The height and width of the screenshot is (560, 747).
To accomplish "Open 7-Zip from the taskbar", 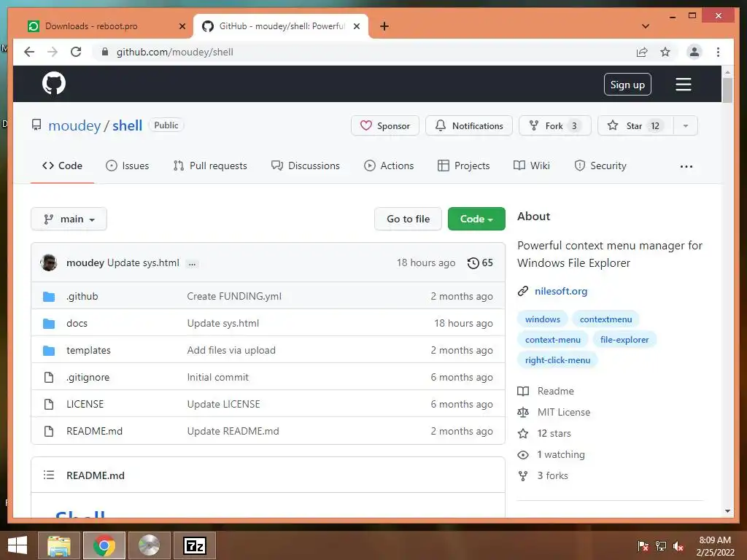I will (194, 545).
